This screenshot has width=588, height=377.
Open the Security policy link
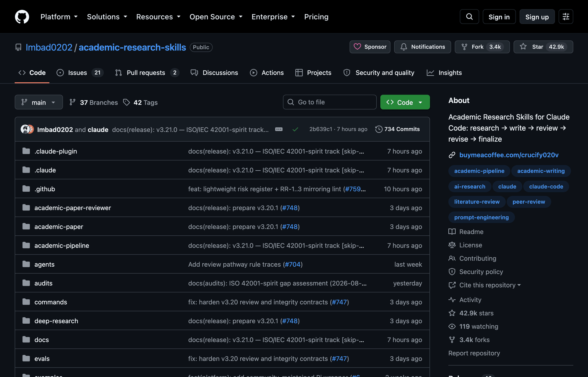(x=476, y=272)
